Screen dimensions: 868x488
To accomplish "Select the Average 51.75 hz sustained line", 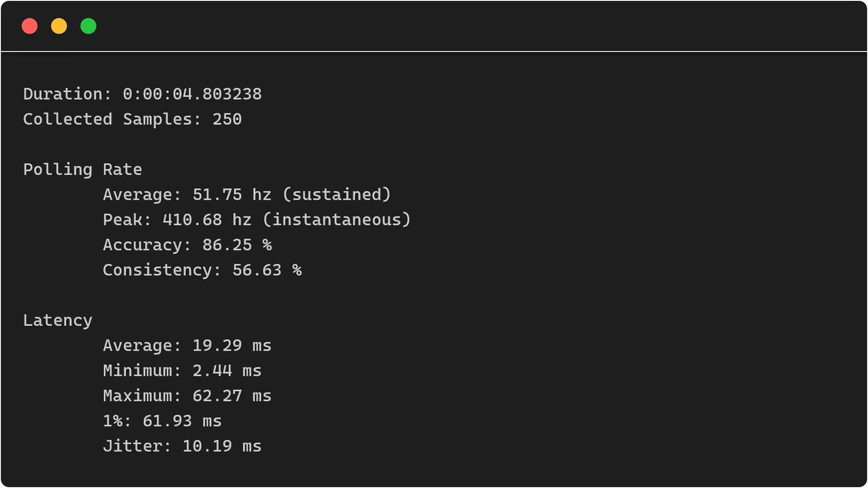I will (x=247, y=195).
